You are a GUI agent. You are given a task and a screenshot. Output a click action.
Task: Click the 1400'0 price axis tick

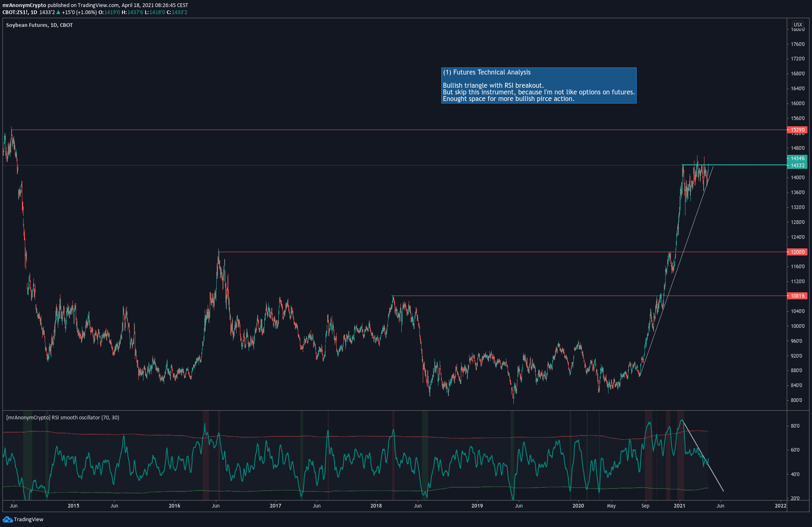(798, 178)
